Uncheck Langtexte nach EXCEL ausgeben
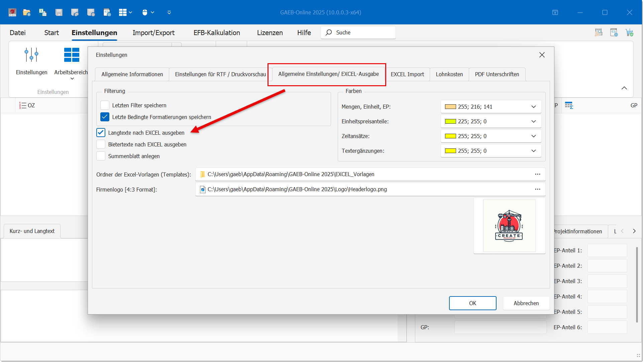Viewport: 644px width, 363px height. pyautogui.click(x=101, y=133)
